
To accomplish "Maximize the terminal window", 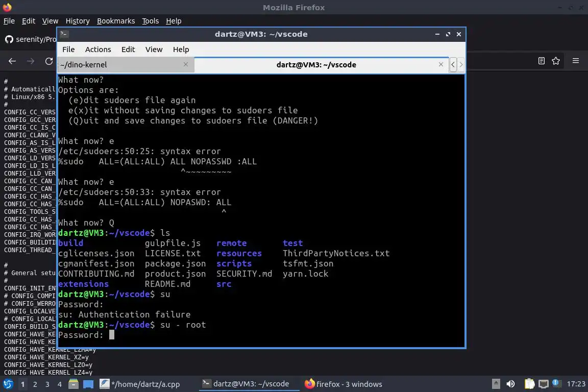I will click(x=448, y=34).
